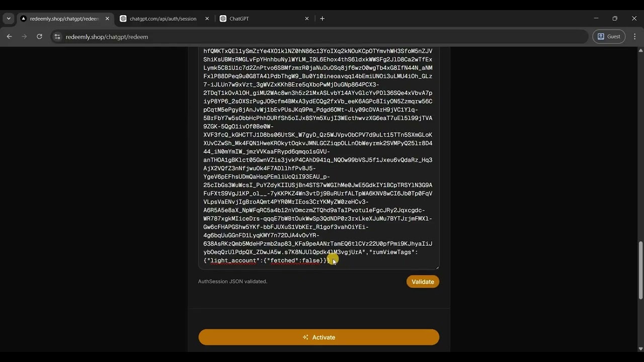Click the forward navigation arrow

tap(24, 37)
